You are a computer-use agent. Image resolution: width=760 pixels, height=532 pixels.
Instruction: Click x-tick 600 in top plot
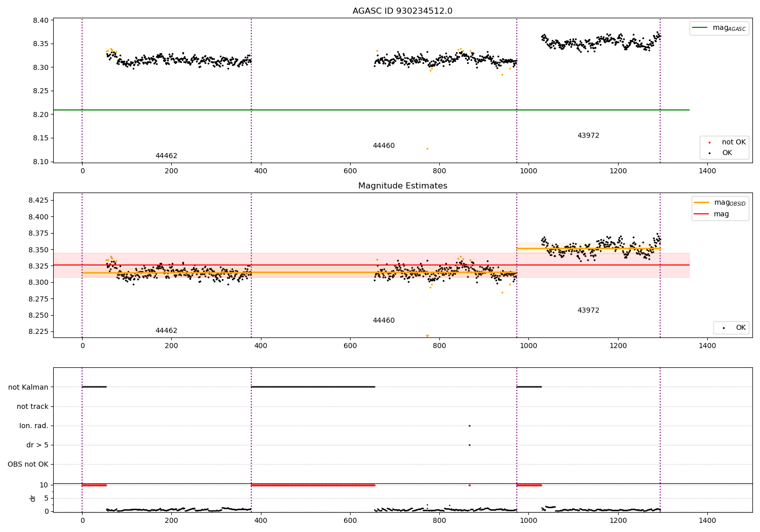click(x=350, y=171)
